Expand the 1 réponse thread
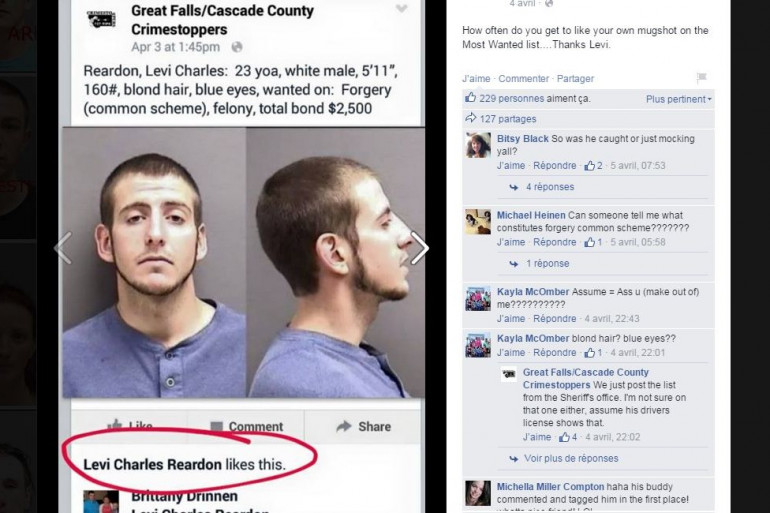The image size is (770, 513). (548, 264)
